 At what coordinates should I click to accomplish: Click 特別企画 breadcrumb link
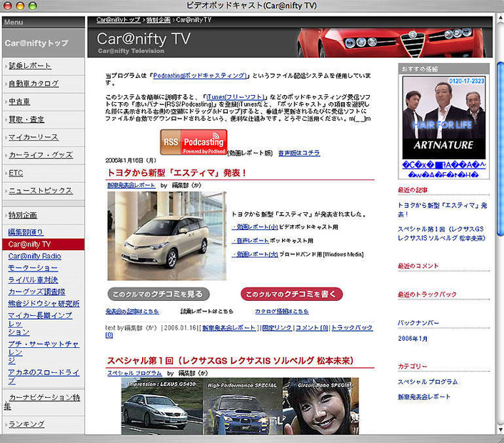(158, 20)
